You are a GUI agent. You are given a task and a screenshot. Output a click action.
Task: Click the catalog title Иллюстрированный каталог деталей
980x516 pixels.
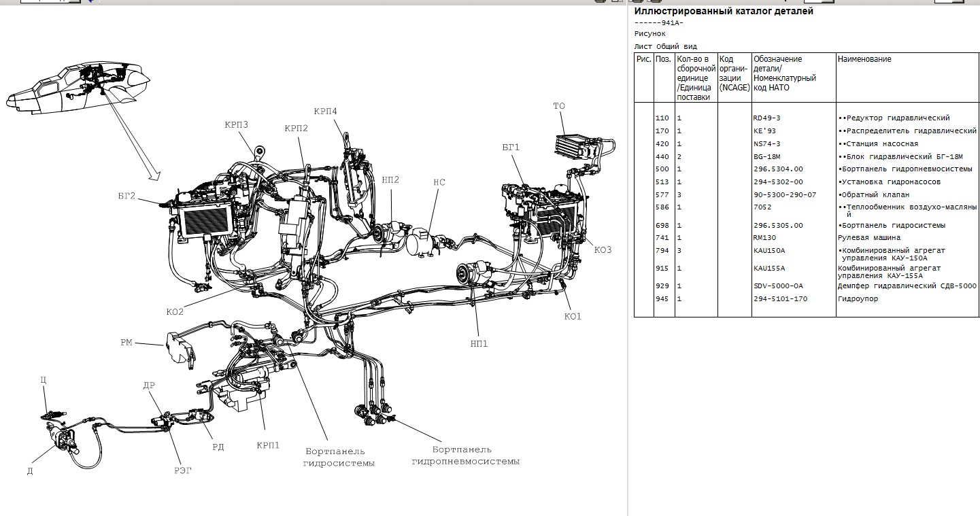click(x=724, y=11)
